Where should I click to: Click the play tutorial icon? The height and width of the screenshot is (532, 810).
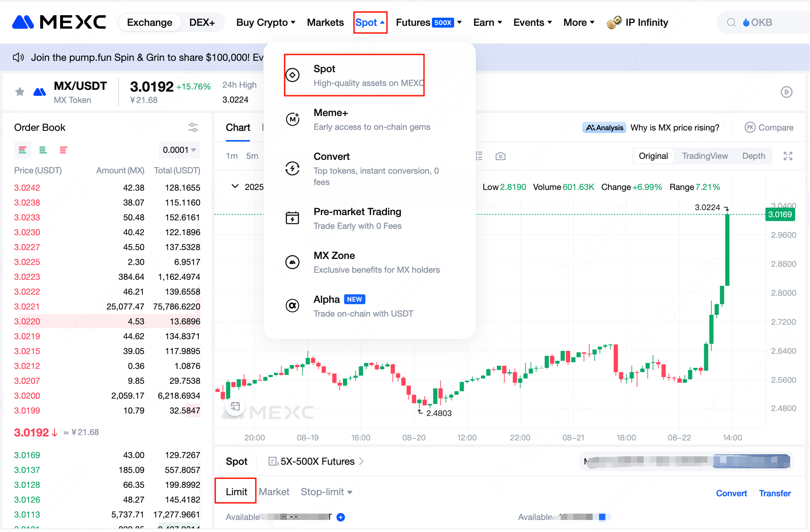point(786,92)
